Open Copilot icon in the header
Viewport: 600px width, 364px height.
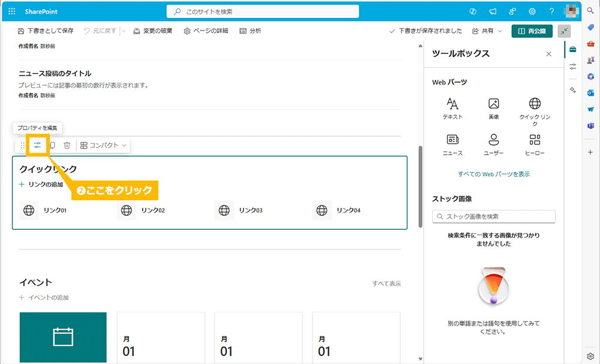[x=473, y=11]
